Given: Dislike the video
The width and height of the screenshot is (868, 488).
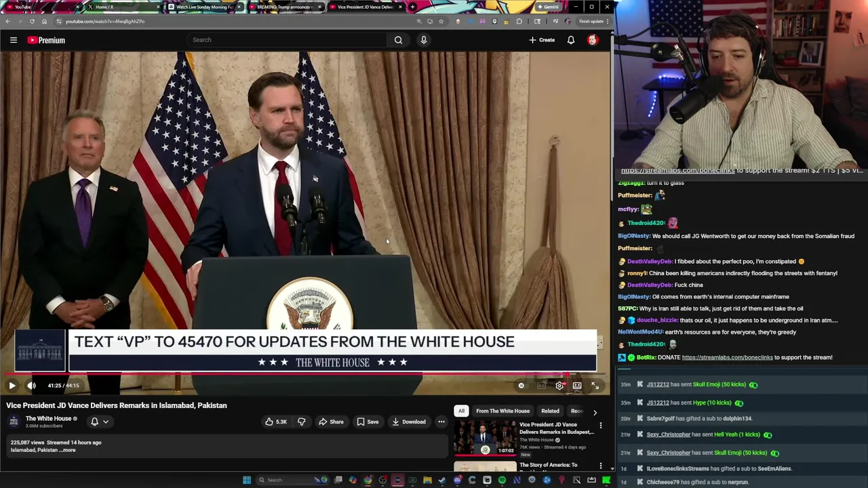Looking at the screenshot, I should [302, 422].
